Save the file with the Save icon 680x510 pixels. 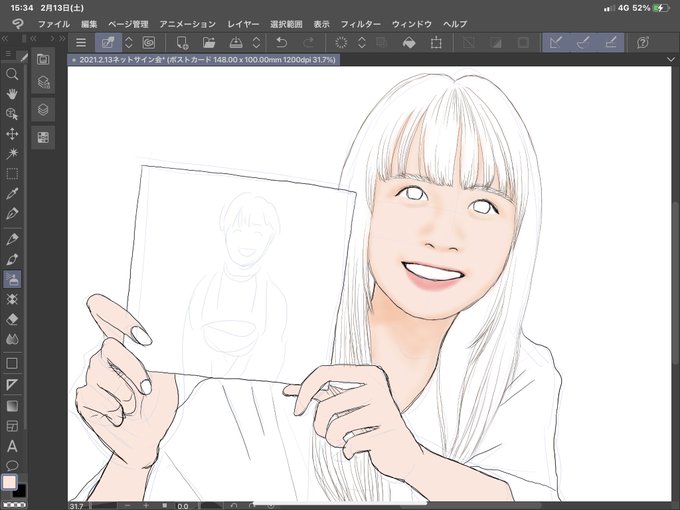(x=236, y=42)
